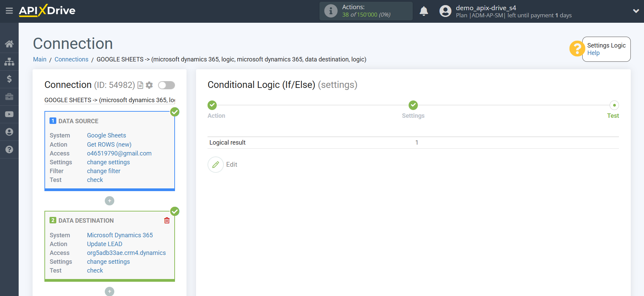Screen dimensions: 644x296
Task: Toggle the connection on/off switch
Action: [x=167, y=85]
